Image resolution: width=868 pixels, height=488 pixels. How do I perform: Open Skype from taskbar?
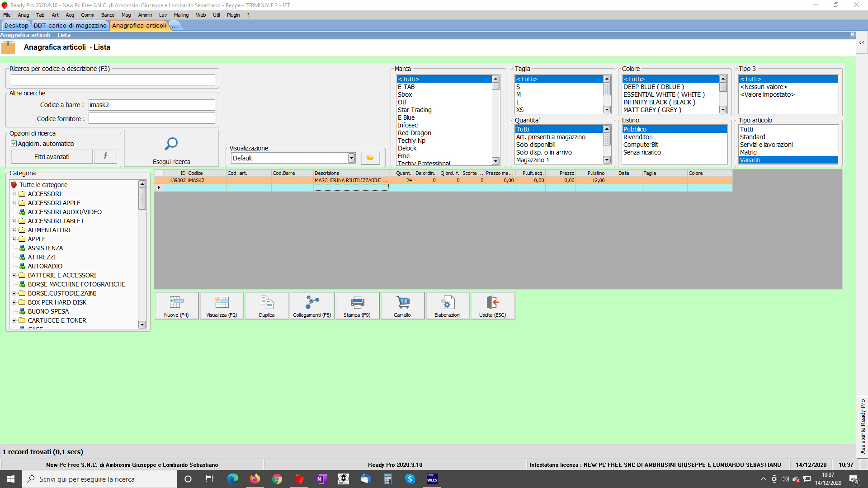tap(410, 479)
